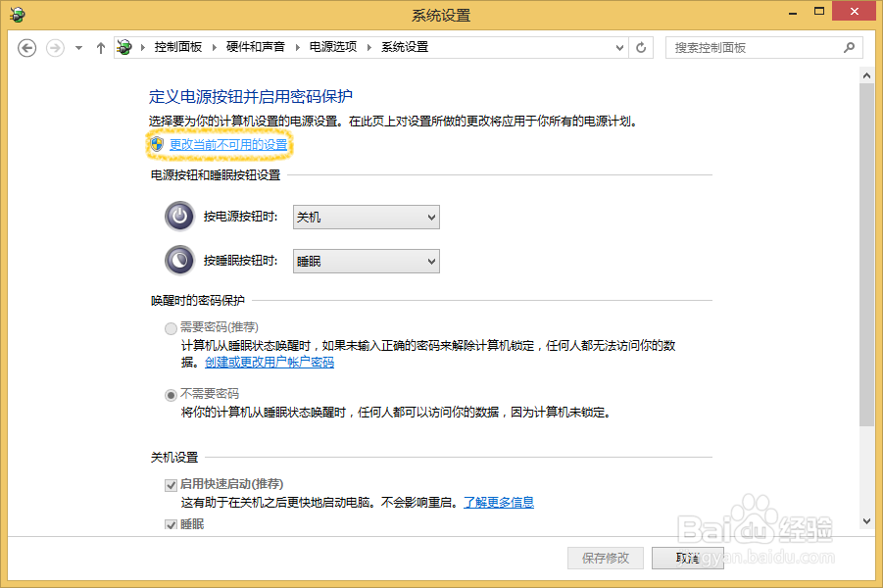Click the power options icon in the address bar
This screenshot has height=588, width=883.
point(125,46)
